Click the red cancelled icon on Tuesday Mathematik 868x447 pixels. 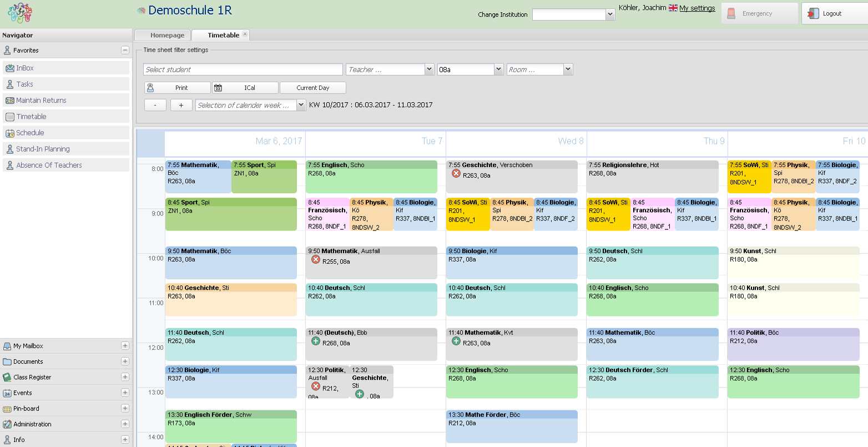click(x=316, y=260)
